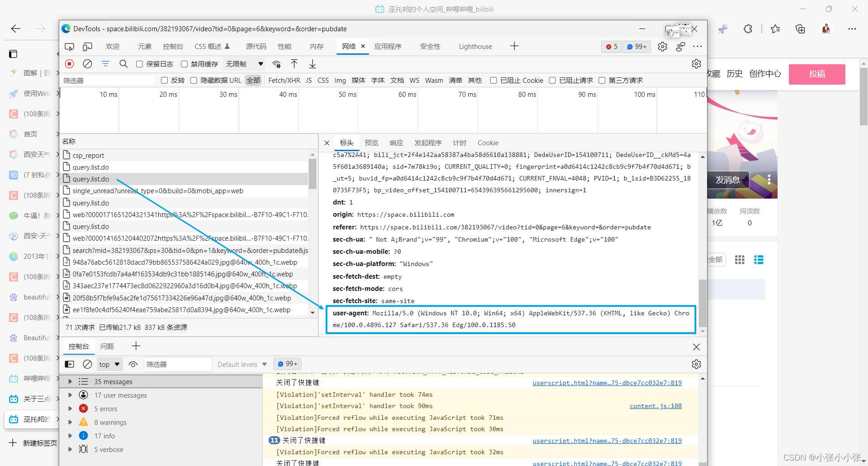The width and height of the screenshot is (868, 466).
Task: Check the 反转 filter checkbox
Action: pyautogui.click(x=164, y=81)
